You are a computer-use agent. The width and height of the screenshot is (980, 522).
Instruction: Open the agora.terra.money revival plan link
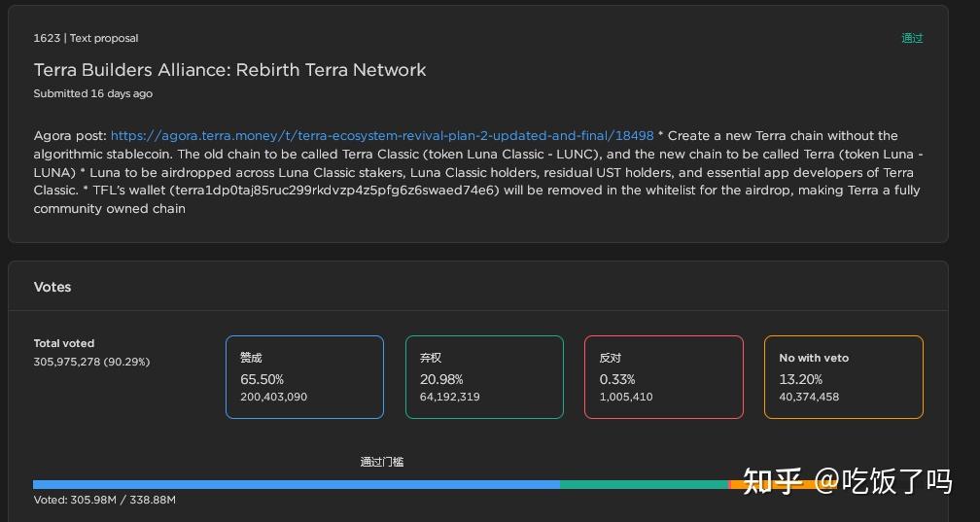tap(382, 136)
